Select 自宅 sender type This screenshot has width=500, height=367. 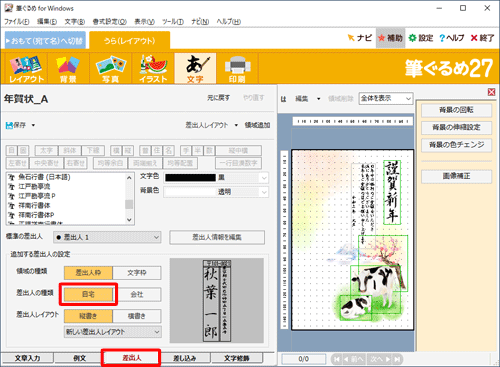(x=88, y=294)
